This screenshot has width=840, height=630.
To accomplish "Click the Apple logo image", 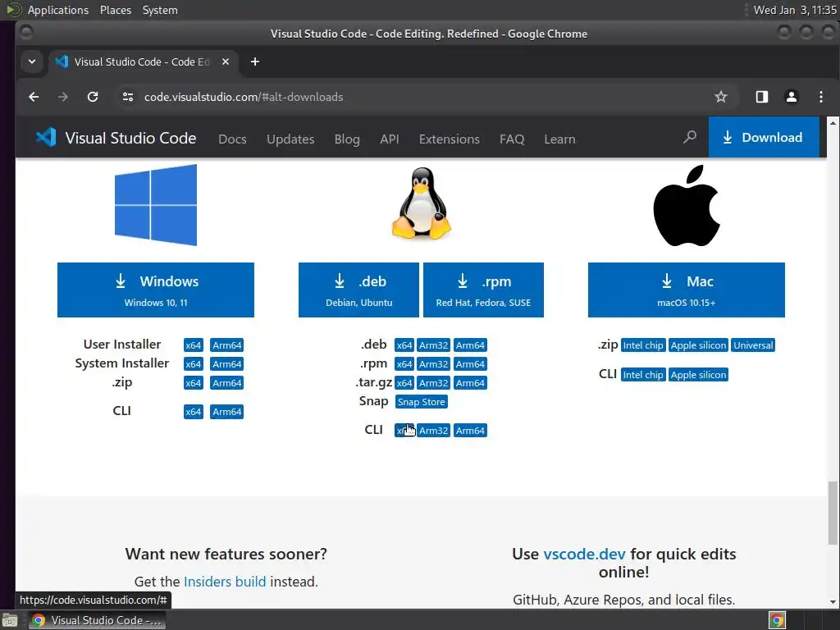I will [687, 206].
